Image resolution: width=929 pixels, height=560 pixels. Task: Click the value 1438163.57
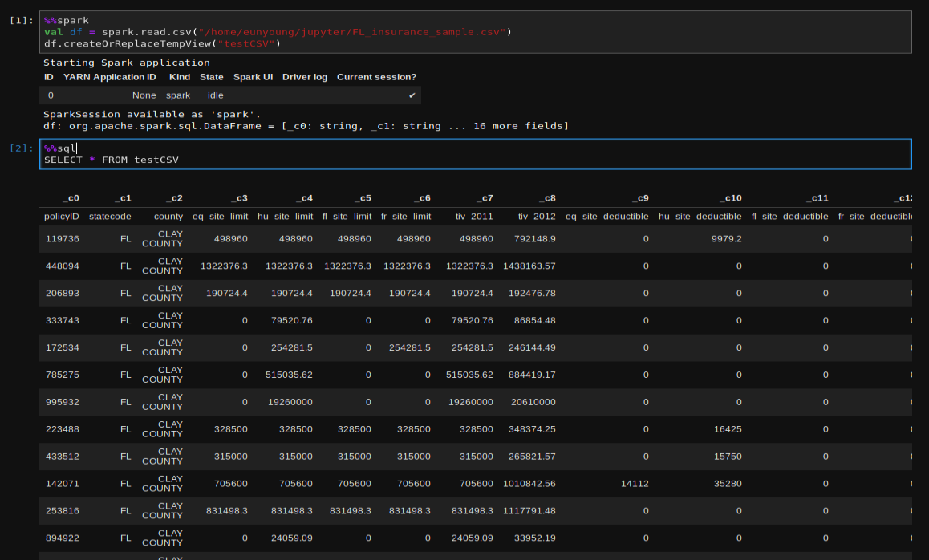click(529, 266)
